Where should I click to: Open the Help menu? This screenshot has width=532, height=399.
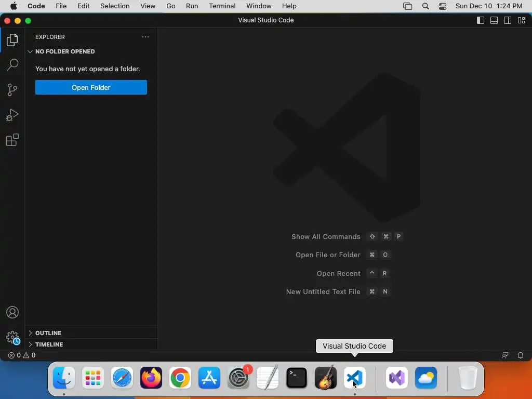tap(289, 6)
